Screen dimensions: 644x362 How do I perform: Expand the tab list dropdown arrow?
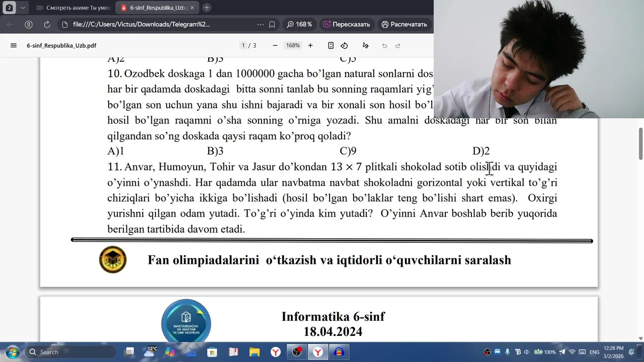click(23, 8)
